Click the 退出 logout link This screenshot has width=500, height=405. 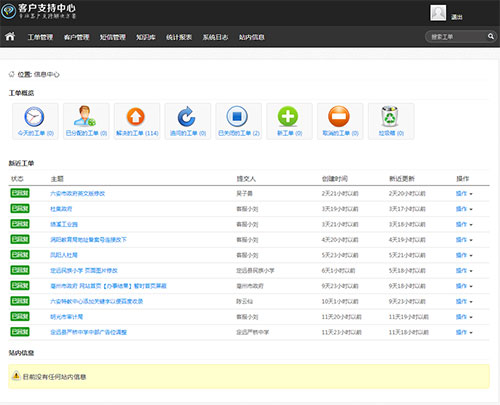(457, 17)
